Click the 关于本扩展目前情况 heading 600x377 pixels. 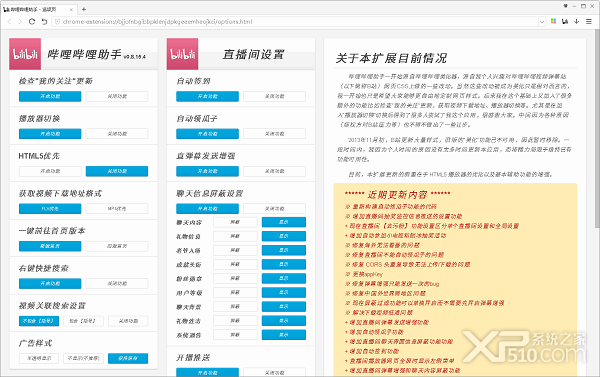coord(391,58)
